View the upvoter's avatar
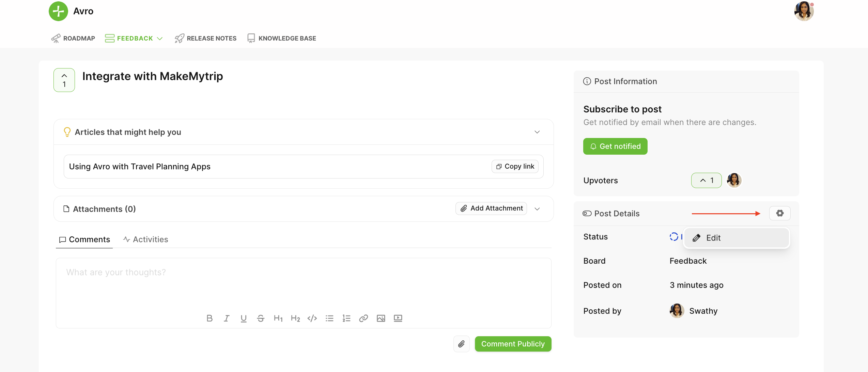Screen dimensions: 868x372 click(x=734, y=180)
